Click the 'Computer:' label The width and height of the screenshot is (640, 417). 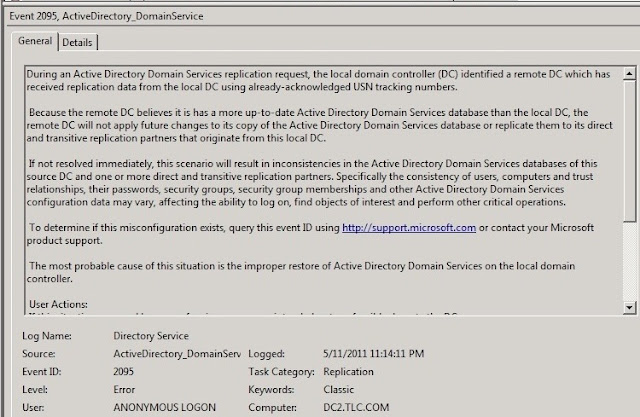click(x=272, y=408)
